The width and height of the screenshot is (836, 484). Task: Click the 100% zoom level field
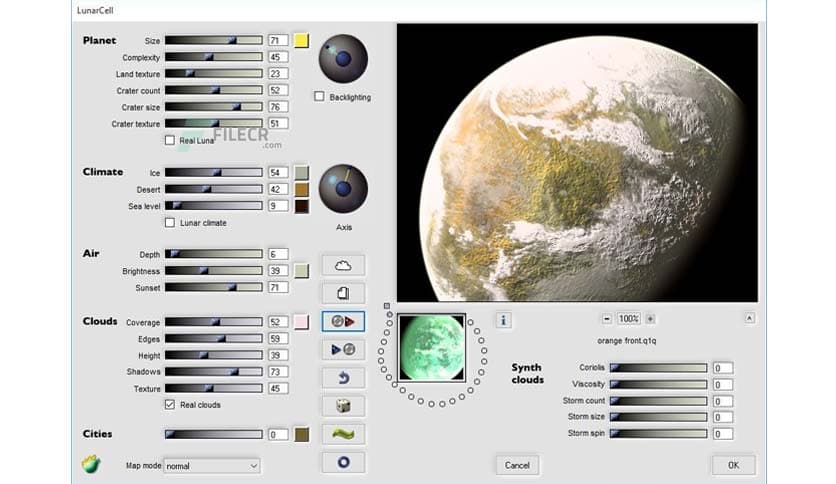tap(628, 319)
